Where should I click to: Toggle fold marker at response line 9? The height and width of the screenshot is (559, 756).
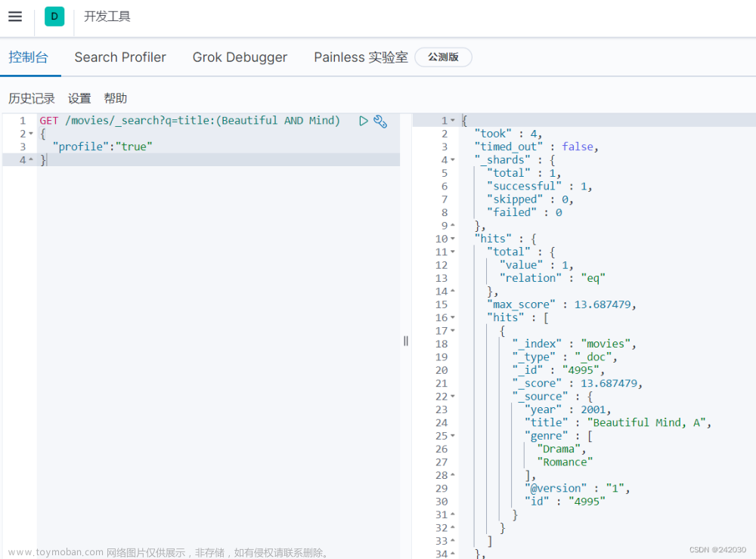pos(453,225)
